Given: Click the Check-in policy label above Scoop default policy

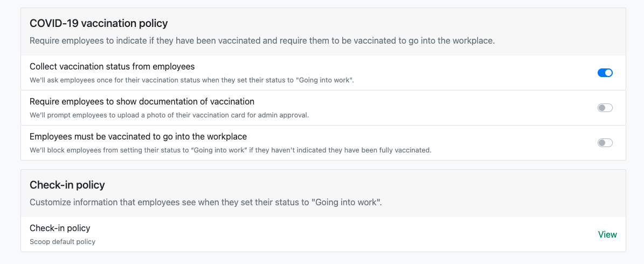Looking at the screenshot, I should click(x=60, y=228).
